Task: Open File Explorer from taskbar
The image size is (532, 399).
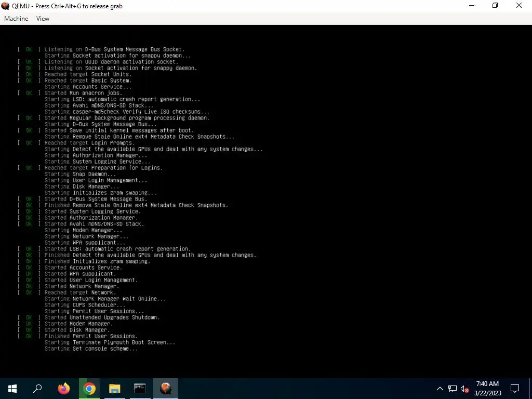Action: 115,389
